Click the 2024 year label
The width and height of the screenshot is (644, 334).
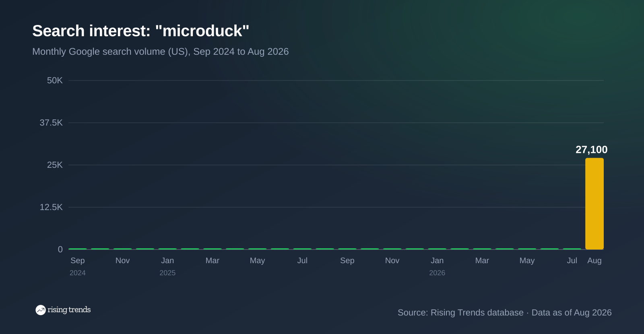(78, 273)
